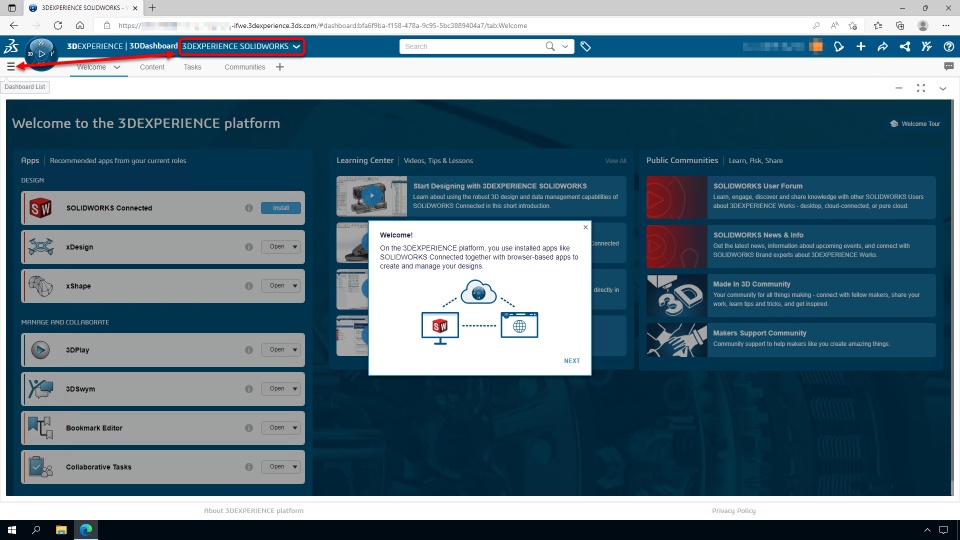Open the social network share icon
Viewport: 960px width, 540px height.
tap(905, 47)
